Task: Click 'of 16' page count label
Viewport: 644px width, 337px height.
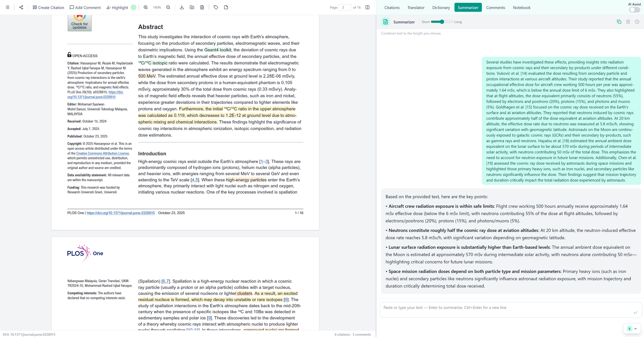Action: coord(357,7)
